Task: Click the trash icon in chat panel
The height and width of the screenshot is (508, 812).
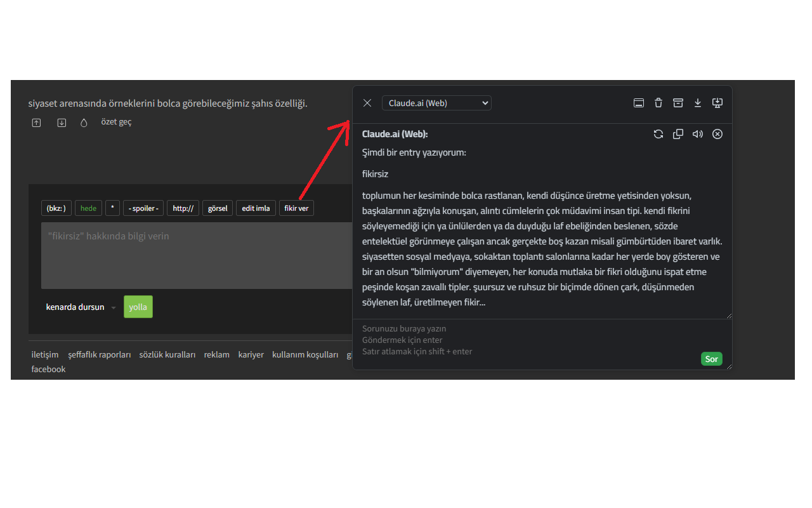Action: [658, 103]
